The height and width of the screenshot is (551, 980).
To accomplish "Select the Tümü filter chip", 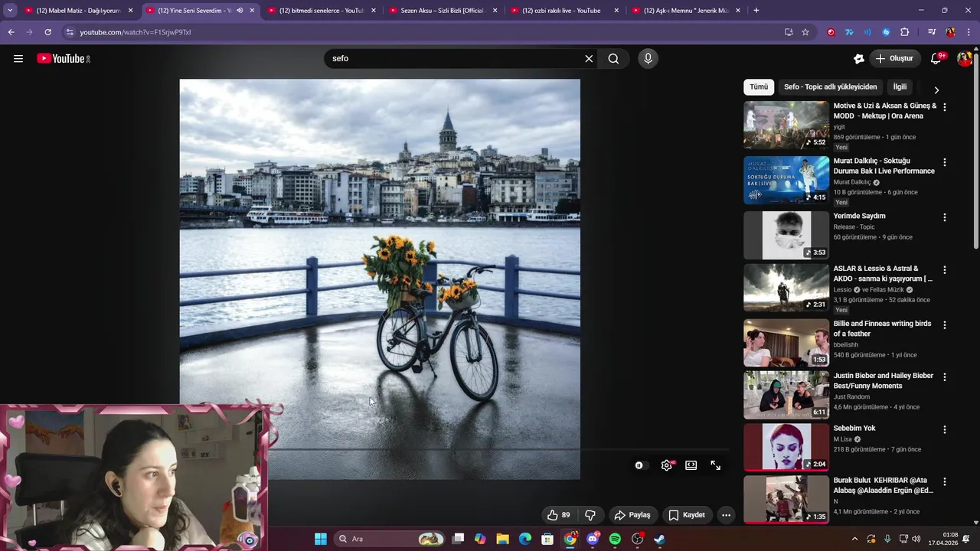I will click(759, 87).
